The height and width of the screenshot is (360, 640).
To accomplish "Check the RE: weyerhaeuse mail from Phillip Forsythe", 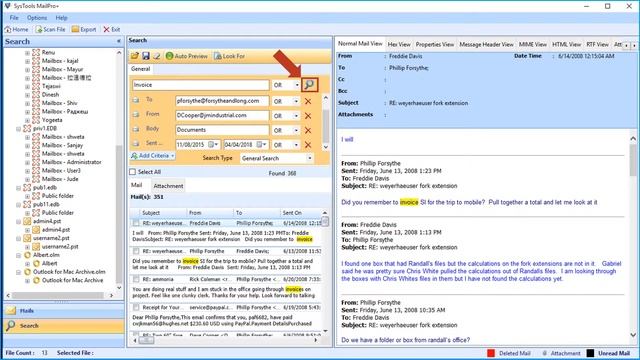I will click(136, 251).
